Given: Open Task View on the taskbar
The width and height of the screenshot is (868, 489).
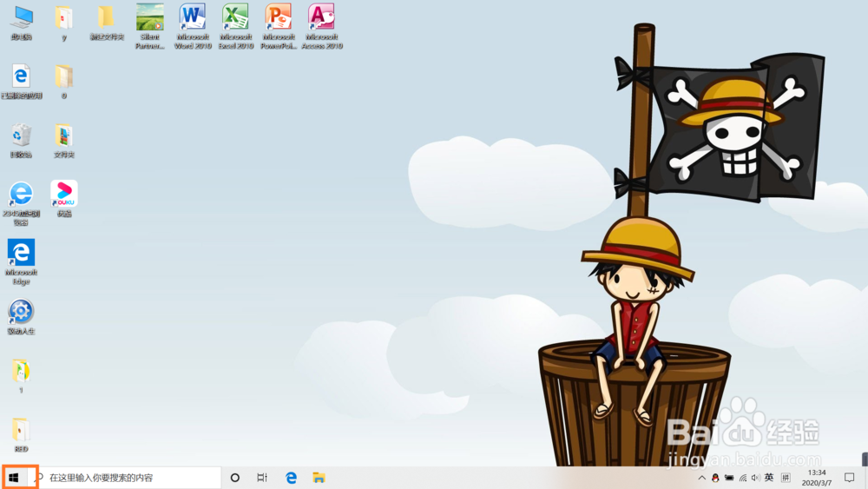Looking at the screenshot, I should 262,478.
